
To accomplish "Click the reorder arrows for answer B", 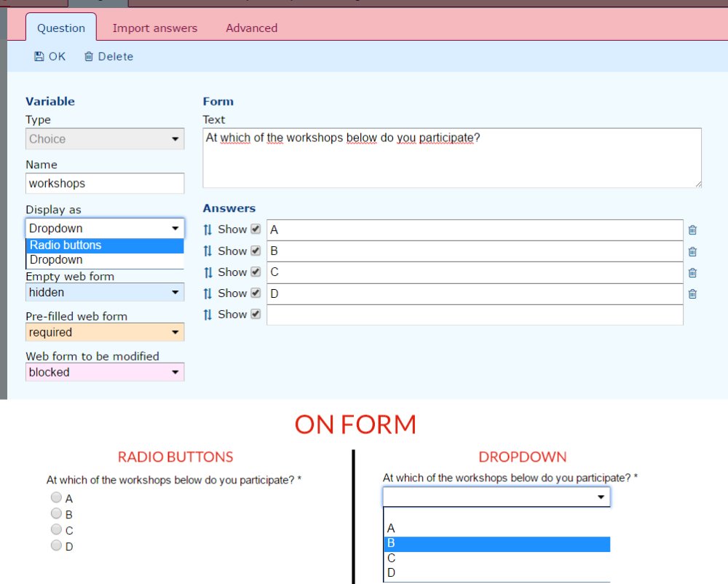I will [207, 251].
